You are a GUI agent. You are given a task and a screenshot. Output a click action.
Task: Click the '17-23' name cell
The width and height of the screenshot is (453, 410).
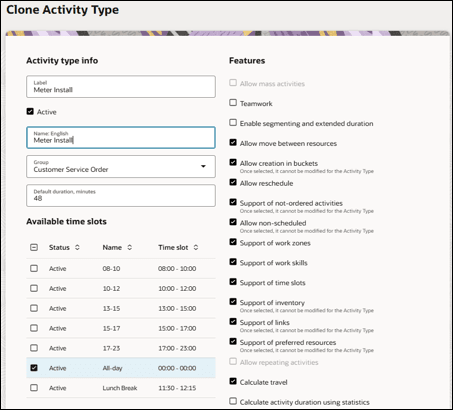point(111,348)
